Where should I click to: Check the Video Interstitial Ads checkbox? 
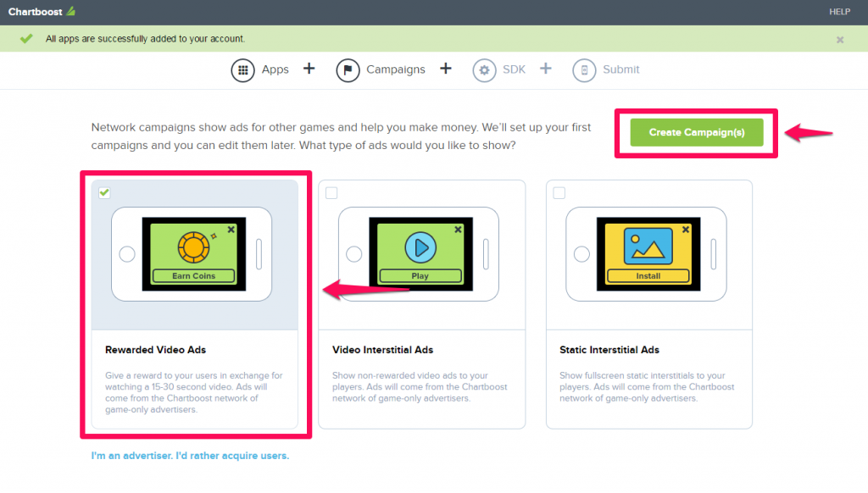point(331,192)
